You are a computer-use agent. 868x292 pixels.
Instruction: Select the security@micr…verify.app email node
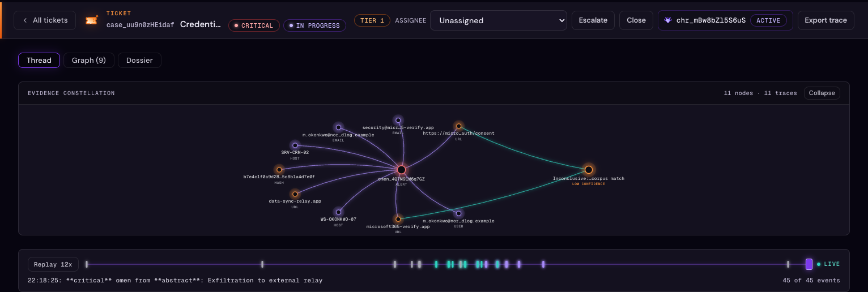tap(398, 121)
